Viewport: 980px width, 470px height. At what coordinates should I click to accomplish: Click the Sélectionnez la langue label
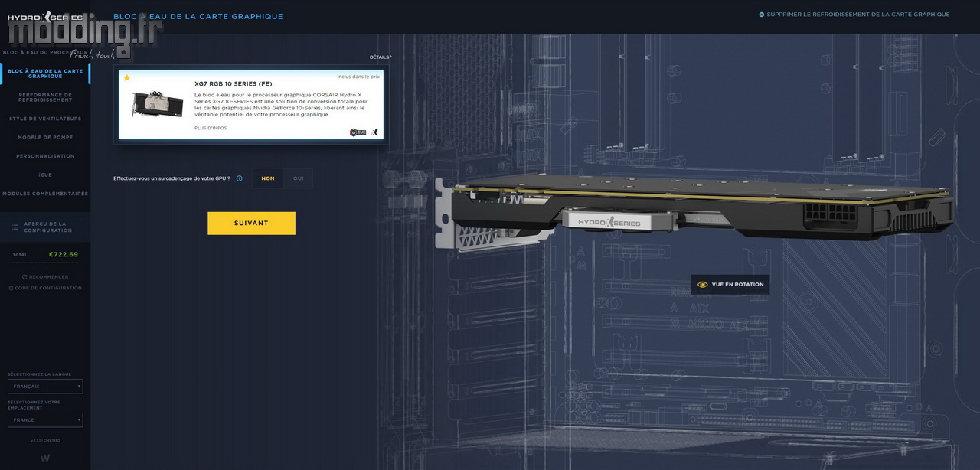point(39,374)
